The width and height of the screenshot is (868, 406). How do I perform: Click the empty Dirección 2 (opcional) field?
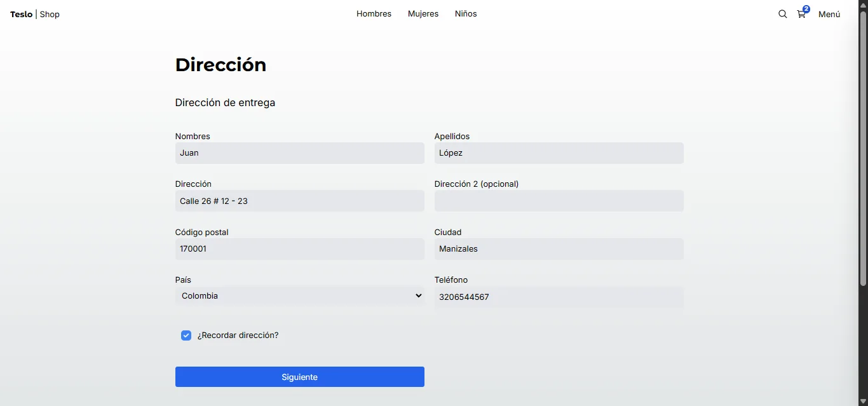pyautogui.click(x=559, y=201)
